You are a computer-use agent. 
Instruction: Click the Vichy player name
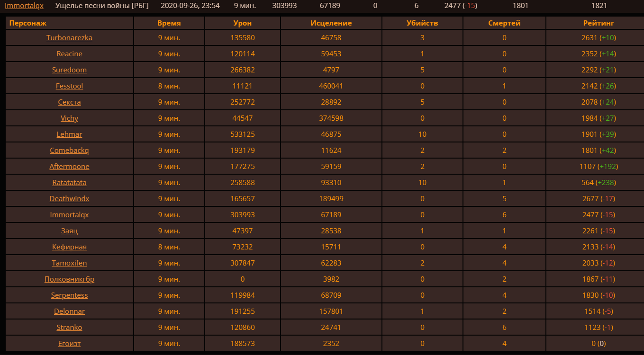pos(69,118)
